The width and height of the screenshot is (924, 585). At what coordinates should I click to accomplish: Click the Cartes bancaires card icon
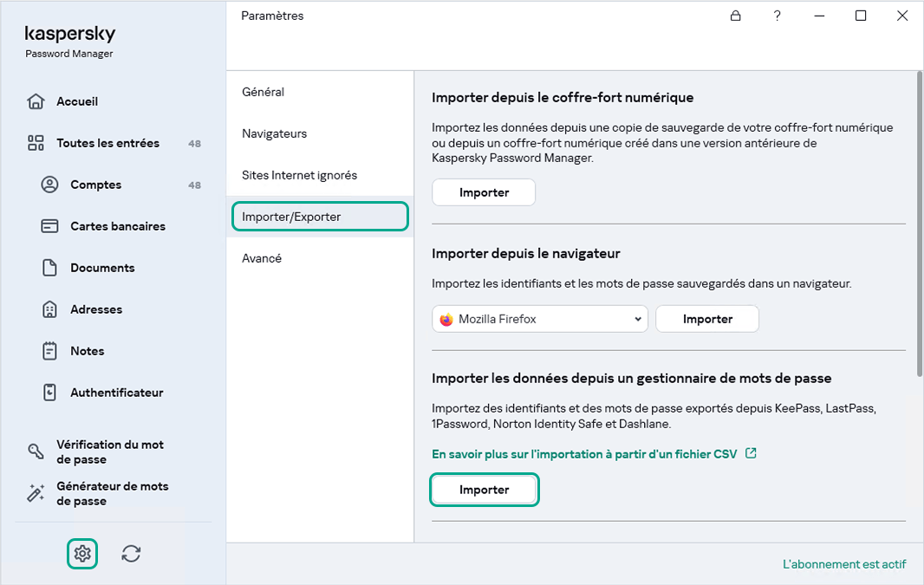(49, 226)
